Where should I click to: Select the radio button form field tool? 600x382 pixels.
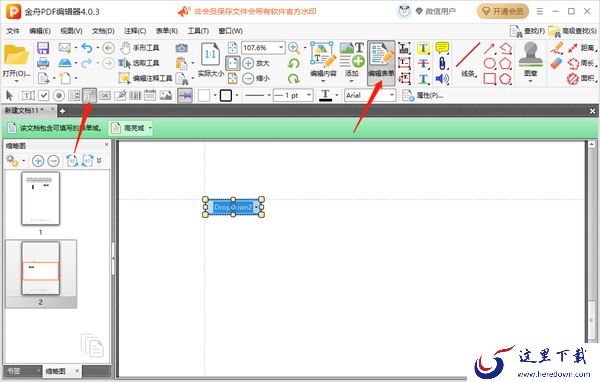59,95
